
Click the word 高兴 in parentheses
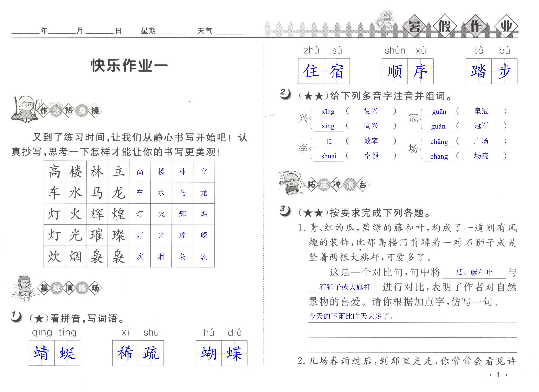[x=371, y=126]
